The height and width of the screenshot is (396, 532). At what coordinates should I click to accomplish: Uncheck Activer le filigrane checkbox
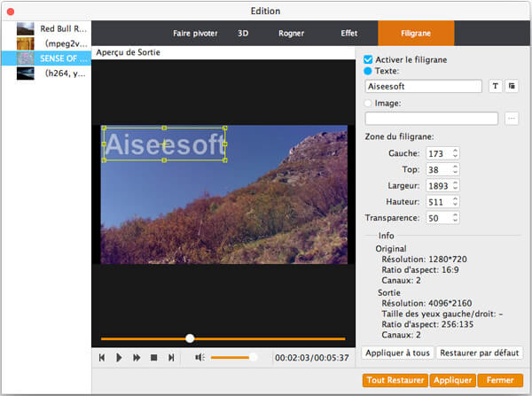(x=369, y=58)
